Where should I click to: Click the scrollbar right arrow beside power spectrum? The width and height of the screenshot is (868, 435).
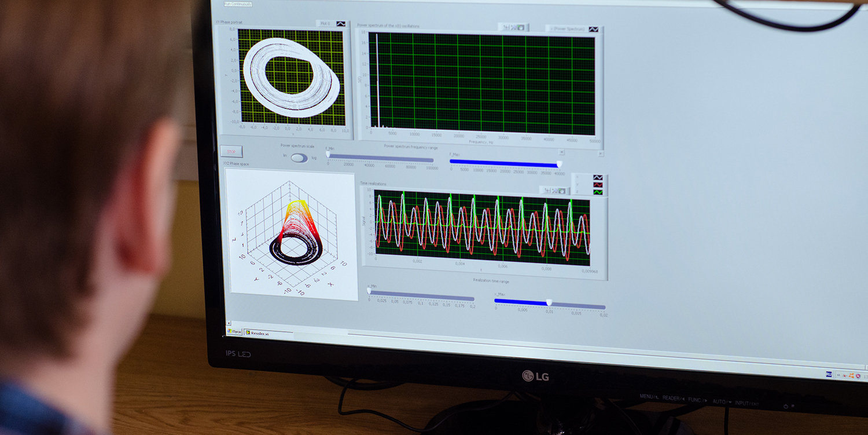tap(600, 153)
